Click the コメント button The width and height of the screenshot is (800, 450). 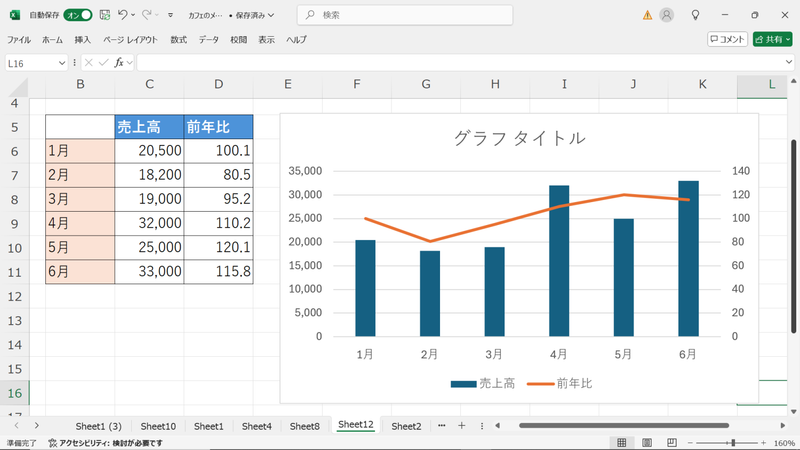tap(727, 39)
